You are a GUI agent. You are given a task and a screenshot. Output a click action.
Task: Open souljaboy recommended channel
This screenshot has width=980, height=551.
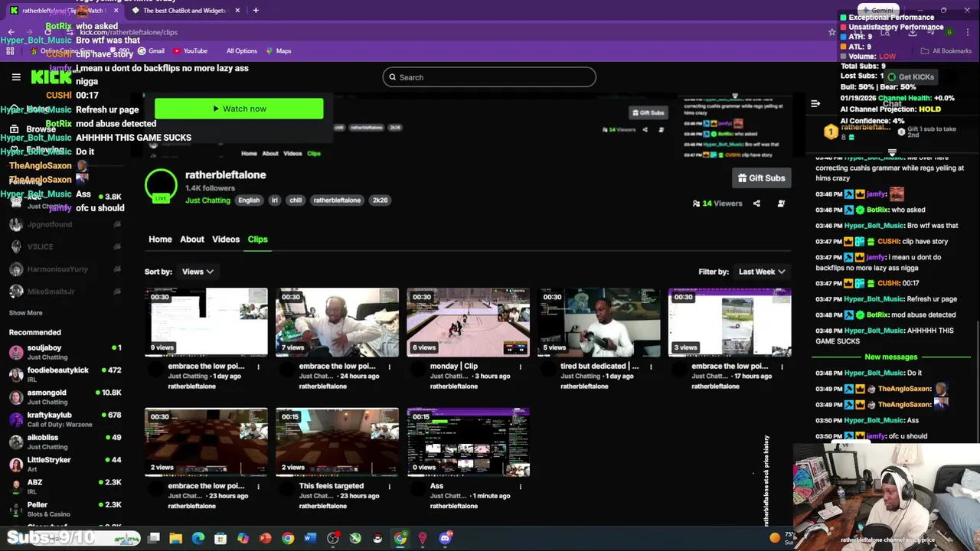[x=65, y=353]
